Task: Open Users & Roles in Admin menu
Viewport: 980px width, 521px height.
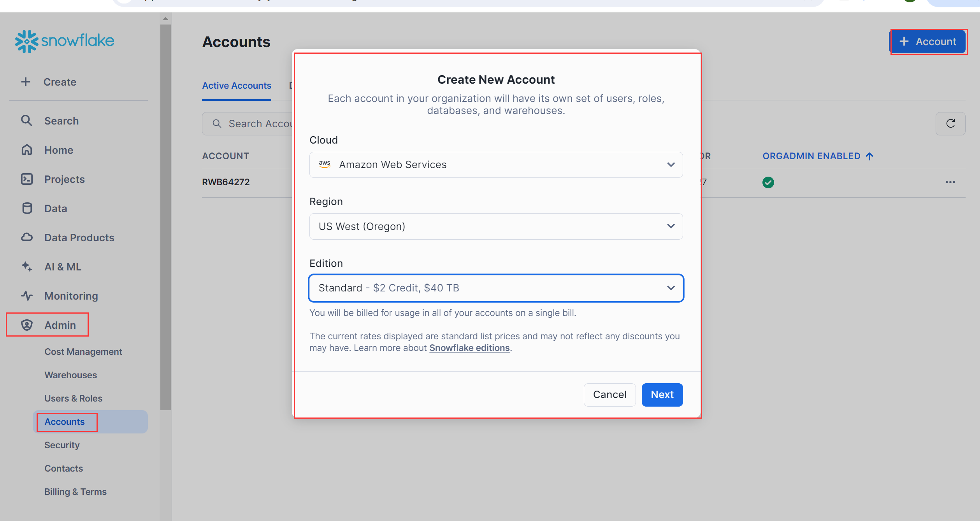Action: pos(73,398)
